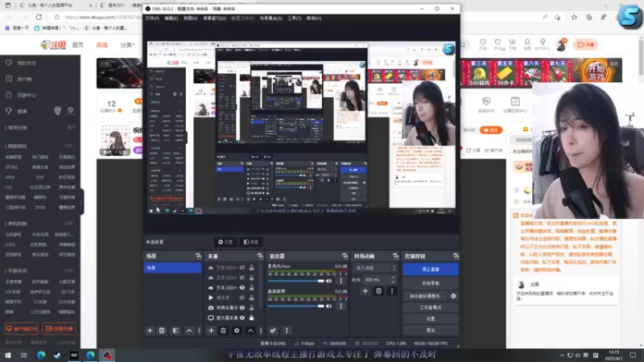Screen dimensions: 644x362
Task: Show hidden system tray icons chevron
Action: click(x=562, y=355)
